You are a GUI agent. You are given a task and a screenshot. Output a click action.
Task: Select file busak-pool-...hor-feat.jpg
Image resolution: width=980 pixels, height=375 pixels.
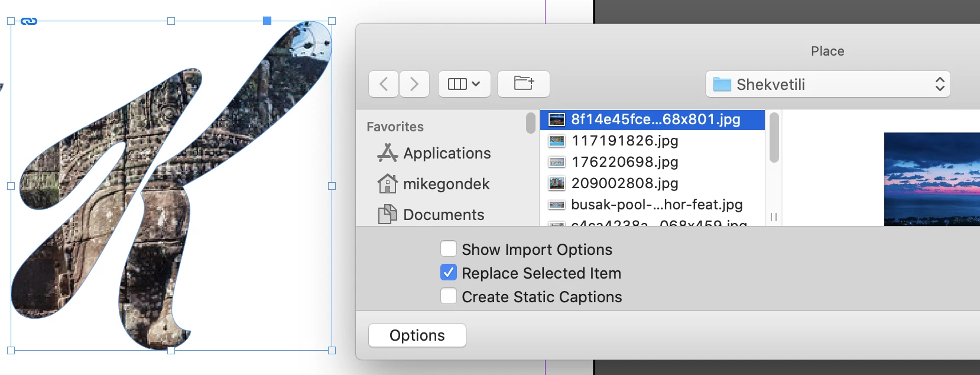pos(653,205)
